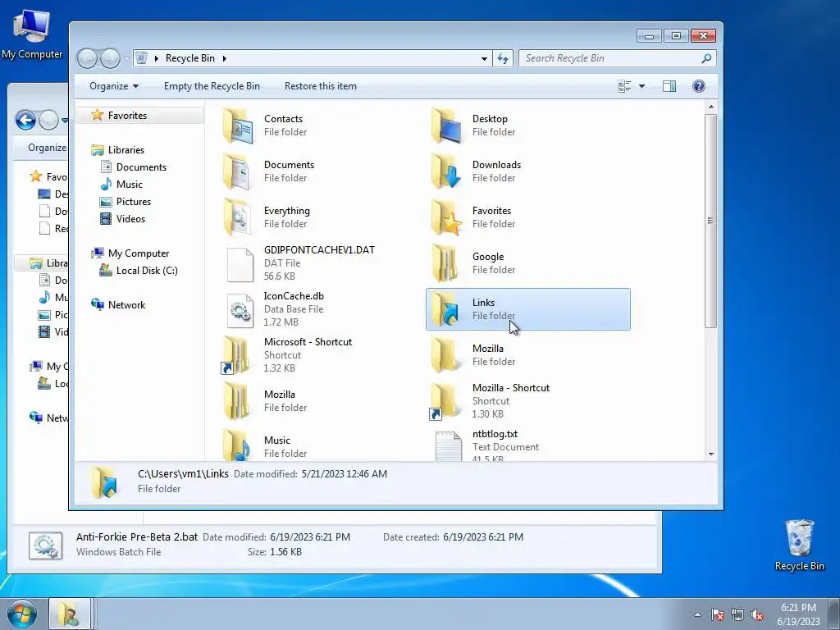Viewport: 840px width, 630px height.
Task: Click Organize in the rear window
Action: click(47, 148)
